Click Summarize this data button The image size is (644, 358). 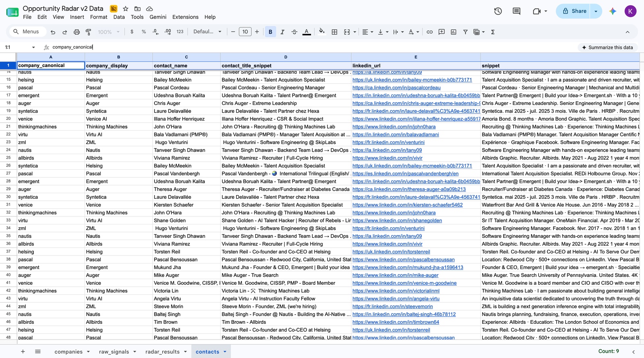[x=607, y=47]
